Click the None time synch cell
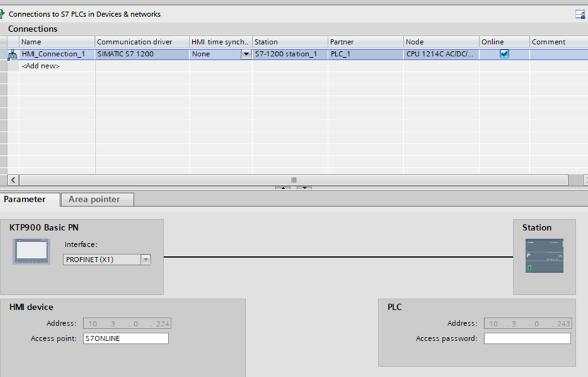Image resolution: width=588 pixels, height=377 pixels. click(216, 54)
